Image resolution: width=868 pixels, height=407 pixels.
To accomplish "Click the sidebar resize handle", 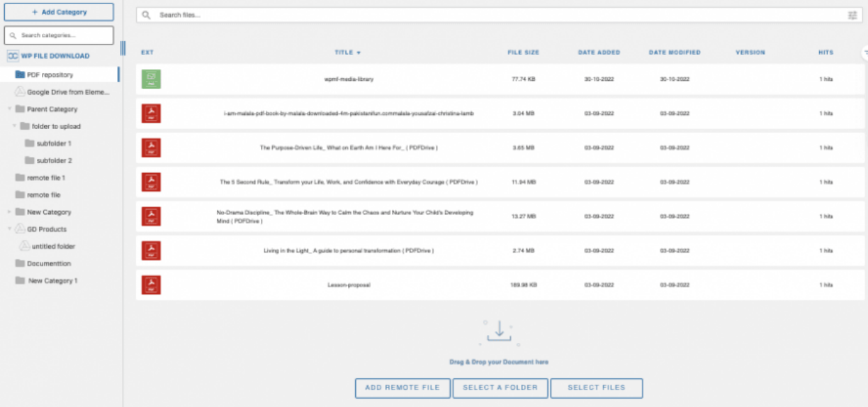I will 123,48.
